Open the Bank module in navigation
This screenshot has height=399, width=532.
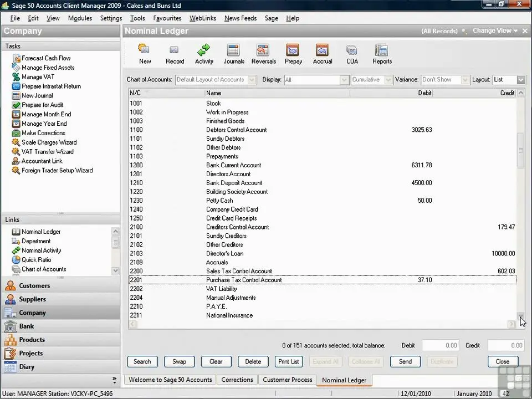[x=61, y=326]
